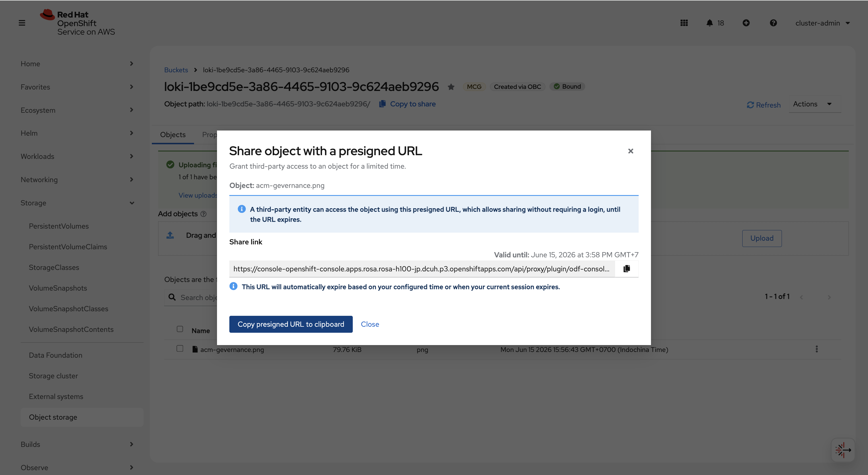The height and width of the screenshot is (475, 868).
Task: Click the Copy to share clipboard icon
Action: coord(382,104)
